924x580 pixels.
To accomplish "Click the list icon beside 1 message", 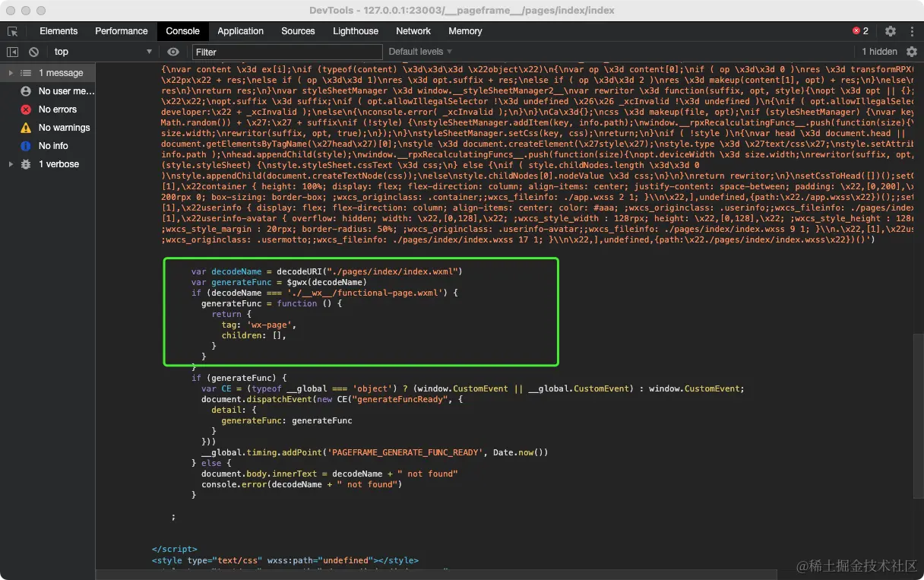I will [x=26, y=73].
